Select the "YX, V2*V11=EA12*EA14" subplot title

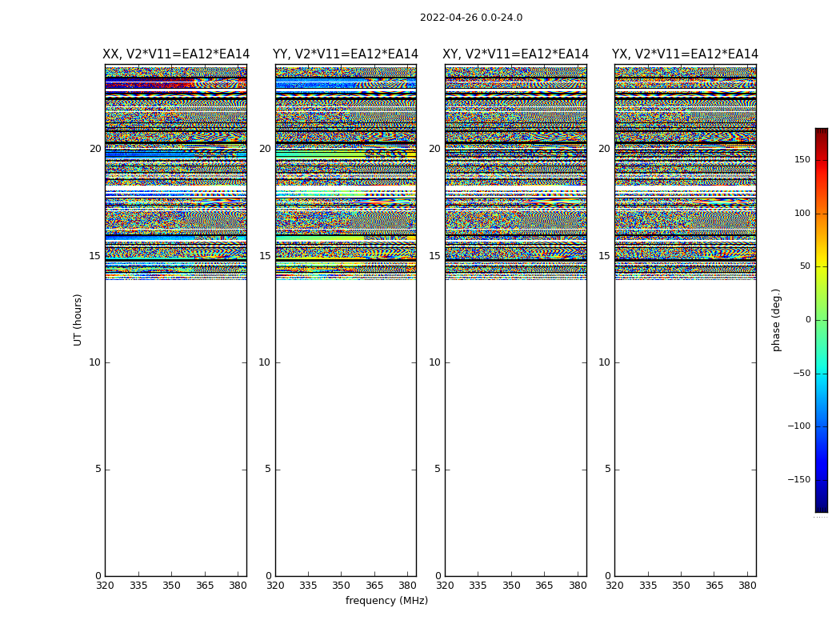(685, 54)
